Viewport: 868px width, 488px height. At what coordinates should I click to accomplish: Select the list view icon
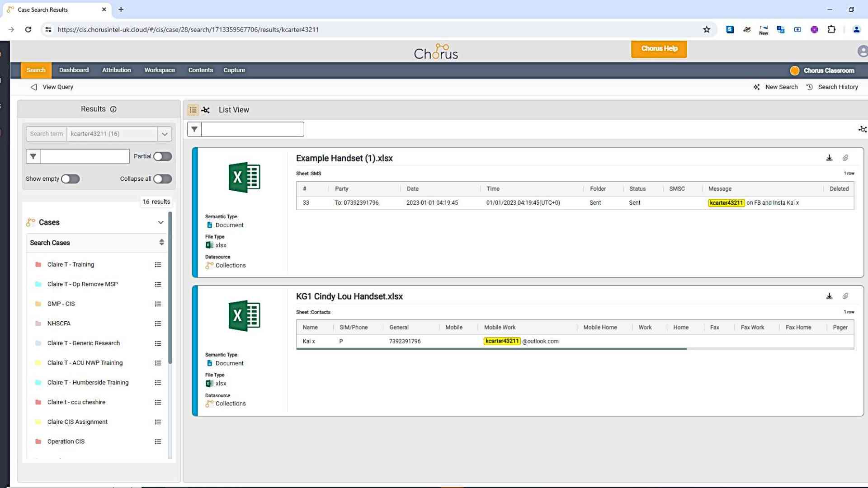(193, 110)
